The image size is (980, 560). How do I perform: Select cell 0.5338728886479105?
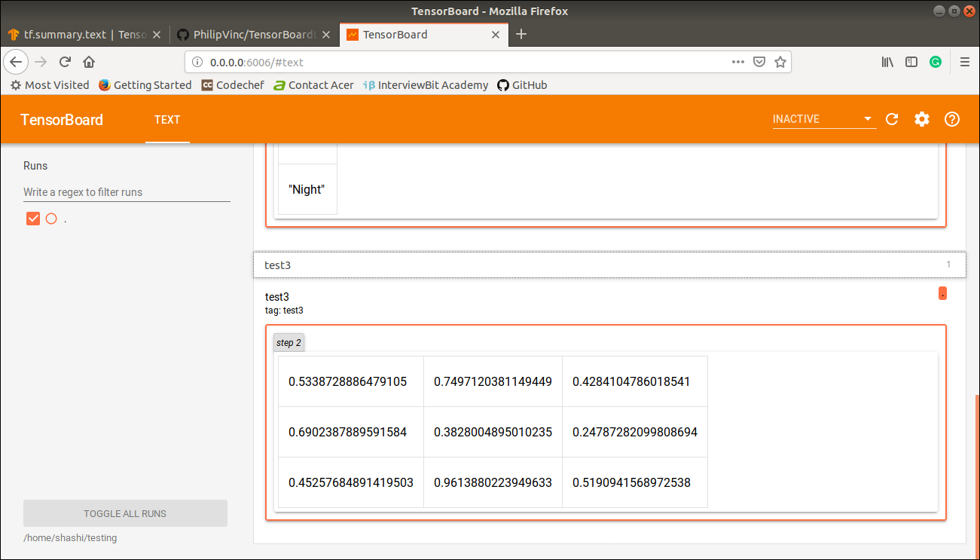pos(351,381)
